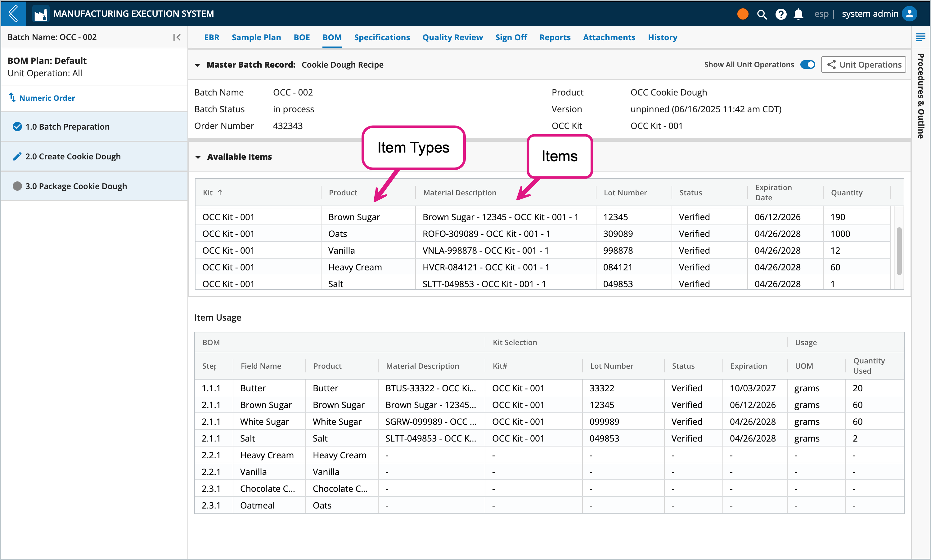Viewport: 931px width, 560px height.
Task: Click the orange status indicator circle
Action: coord(743,14)
